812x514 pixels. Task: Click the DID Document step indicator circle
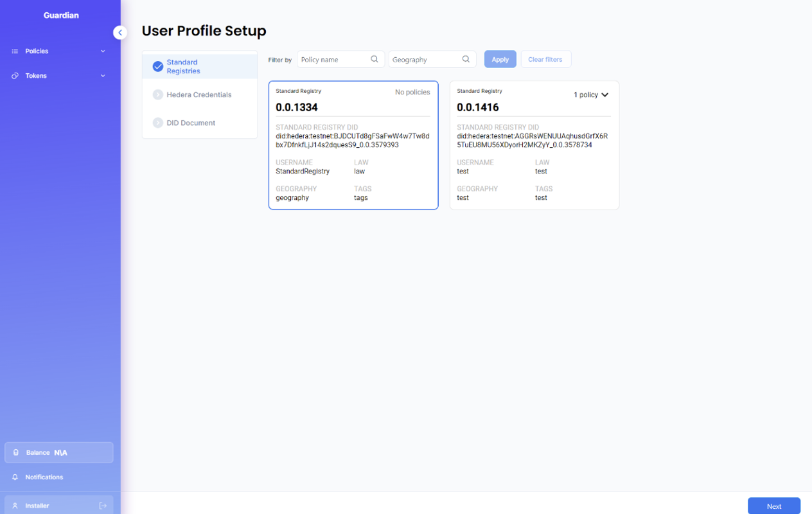point(157,123)
